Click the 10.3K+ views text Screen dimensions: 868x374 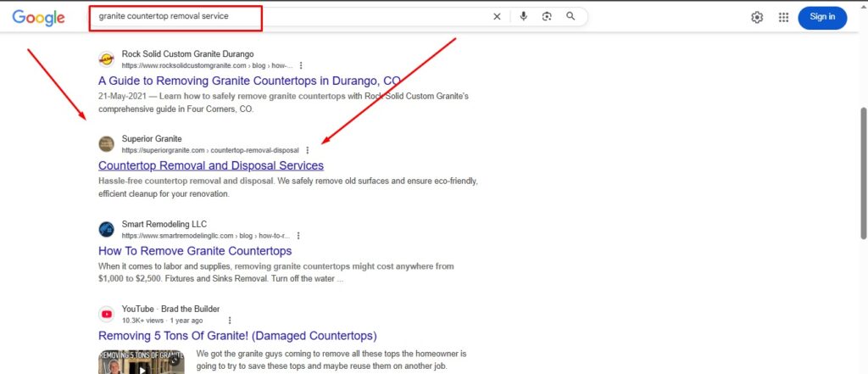click(143, 321)
